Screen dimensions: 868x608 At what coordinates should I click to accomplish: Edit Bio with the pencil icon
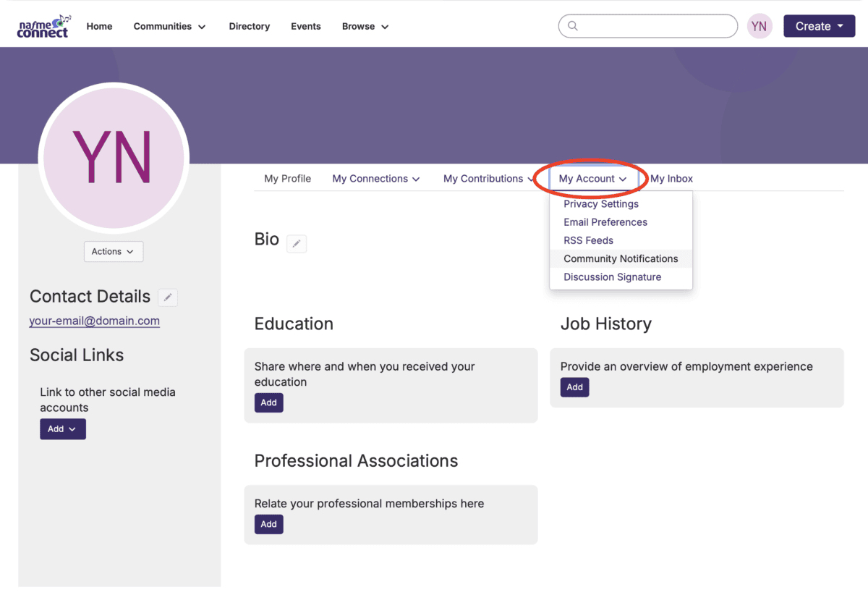click(297, 244)
